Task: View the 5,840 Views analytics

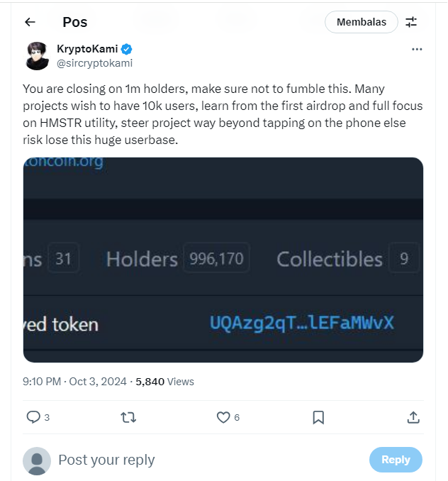Action: [x=164, y=381]
